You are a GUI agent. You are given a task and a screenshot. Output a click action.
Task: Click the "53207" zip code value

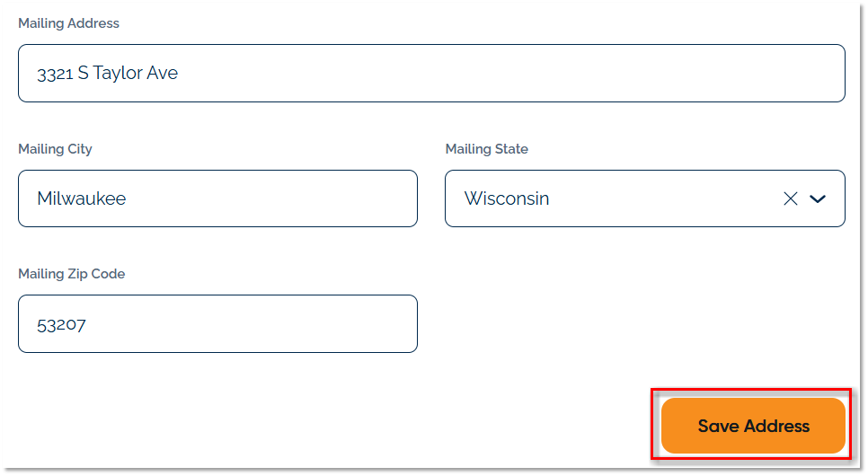pyautogui.click(x=61, y=324)
